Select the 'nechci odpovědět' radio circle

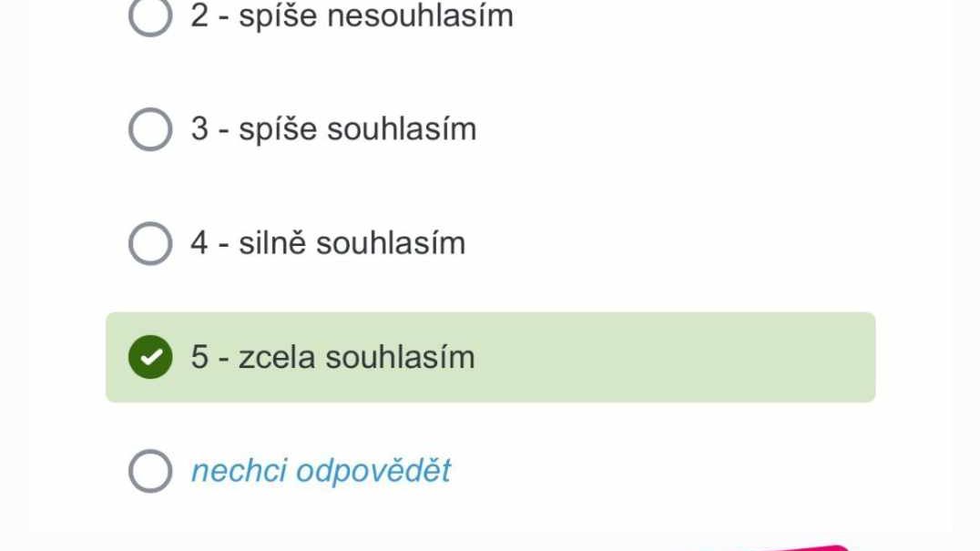(150, 471)
